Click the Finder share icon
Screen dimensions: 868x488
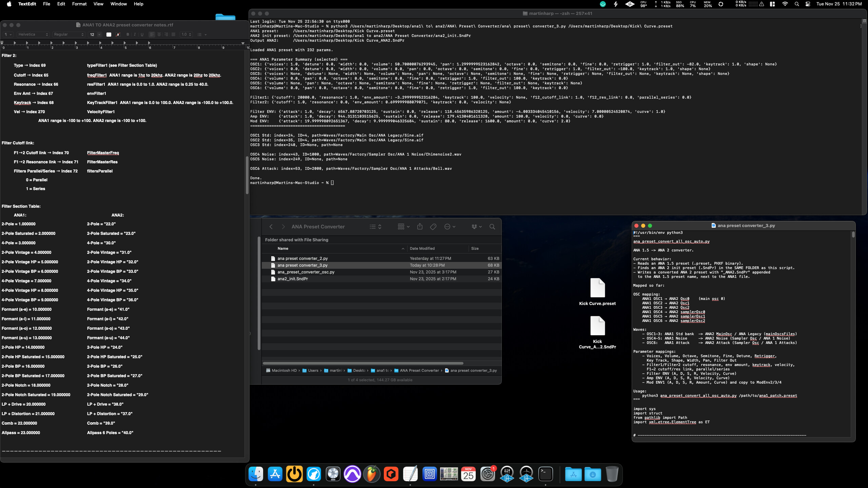pos(420,227)
